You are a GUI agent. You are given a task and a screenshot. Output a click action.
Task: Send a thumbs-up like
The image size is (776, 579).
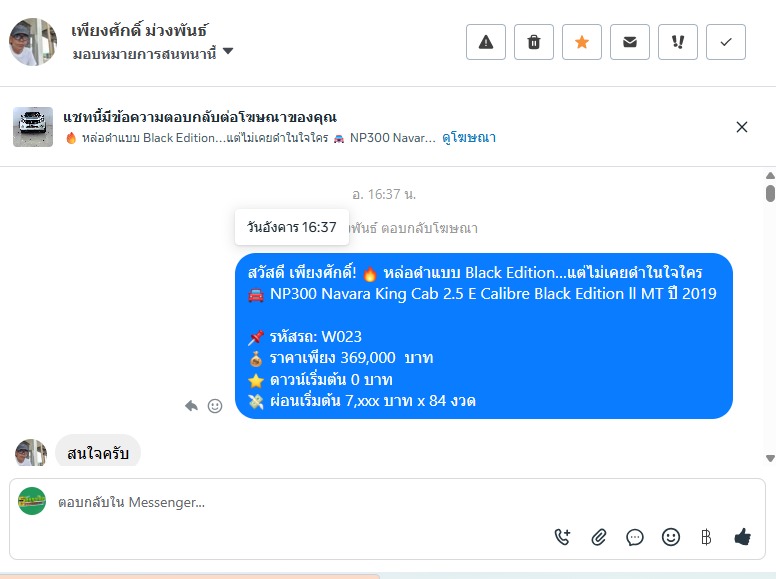tap(742, 536)
